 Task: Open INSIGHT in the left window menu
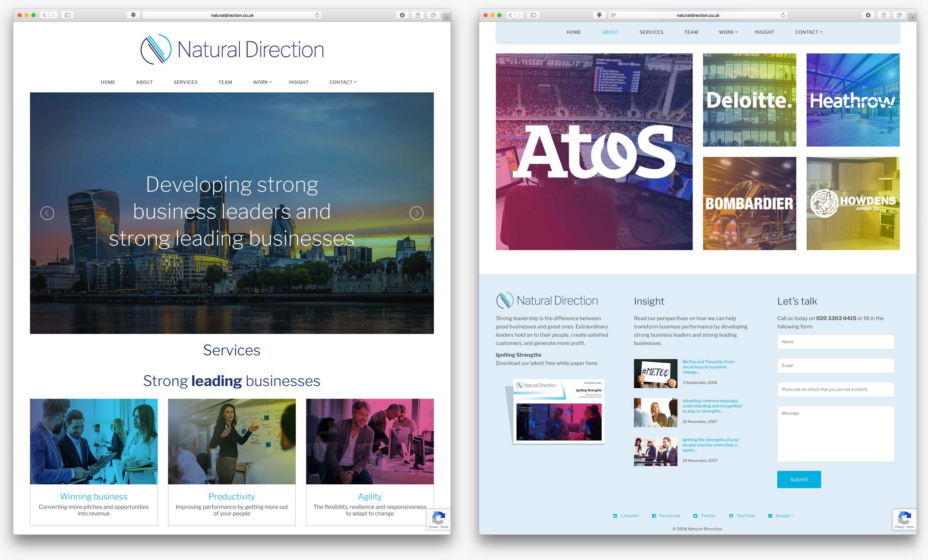(299, 82)
